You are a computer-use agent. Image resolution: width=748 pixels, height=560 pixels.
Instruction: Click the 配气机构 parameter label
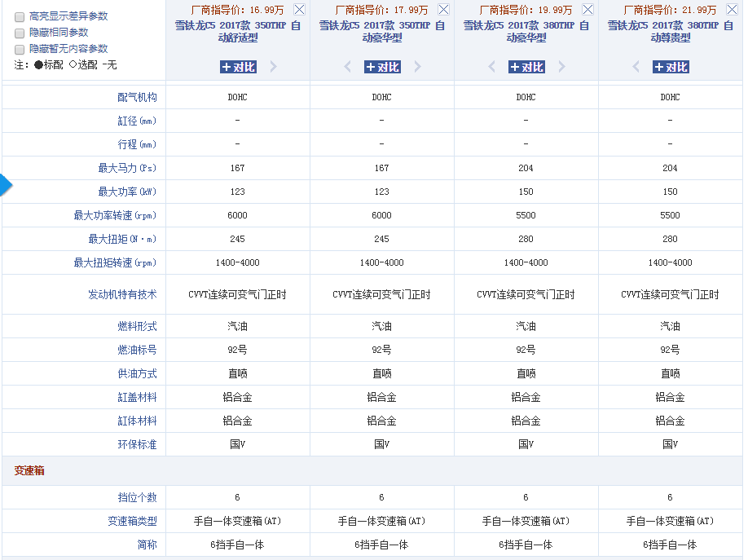(x=137, y=97)
